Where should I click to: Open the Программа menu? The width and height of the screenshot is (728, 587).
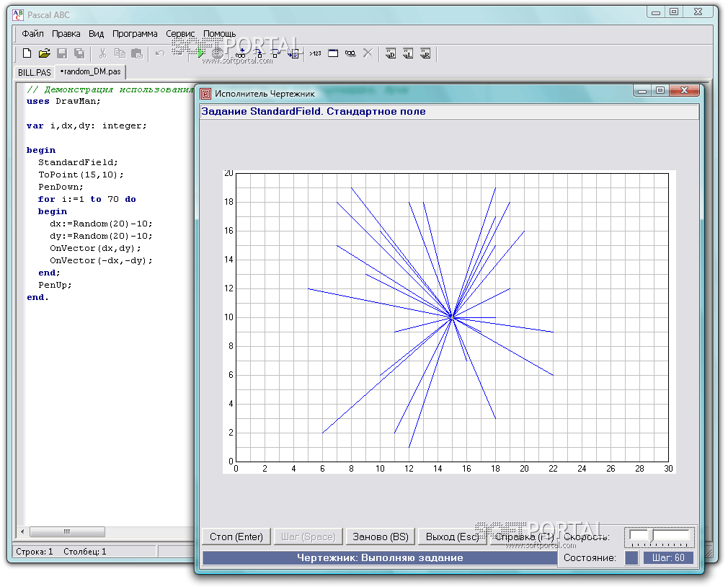(135, 33)
